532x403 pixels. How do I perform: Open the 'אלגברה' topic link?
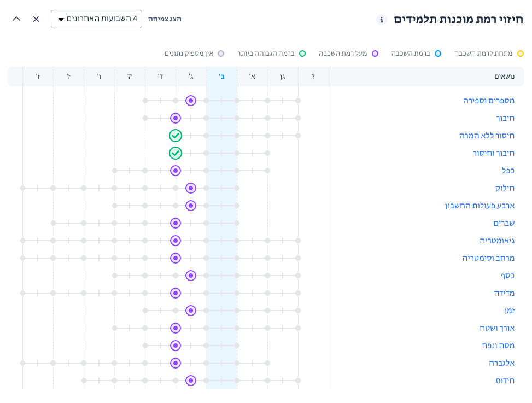coord(501,363)
